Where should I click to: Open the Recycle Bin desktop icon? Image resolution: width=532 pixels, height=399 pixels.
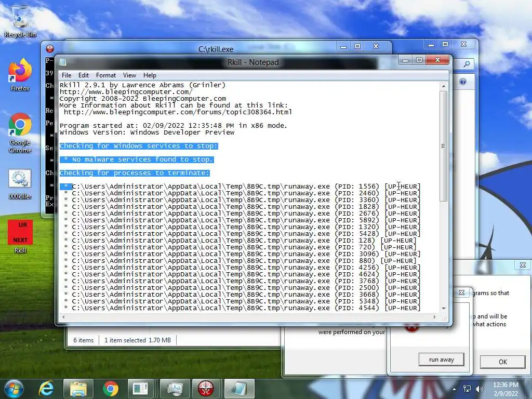(20, 21)
